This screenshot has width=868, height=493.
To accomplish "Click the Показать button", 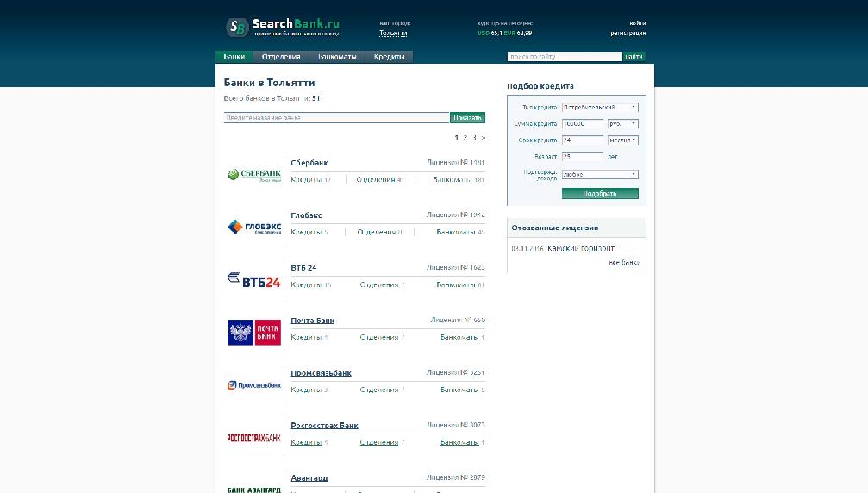I will 468,117.
